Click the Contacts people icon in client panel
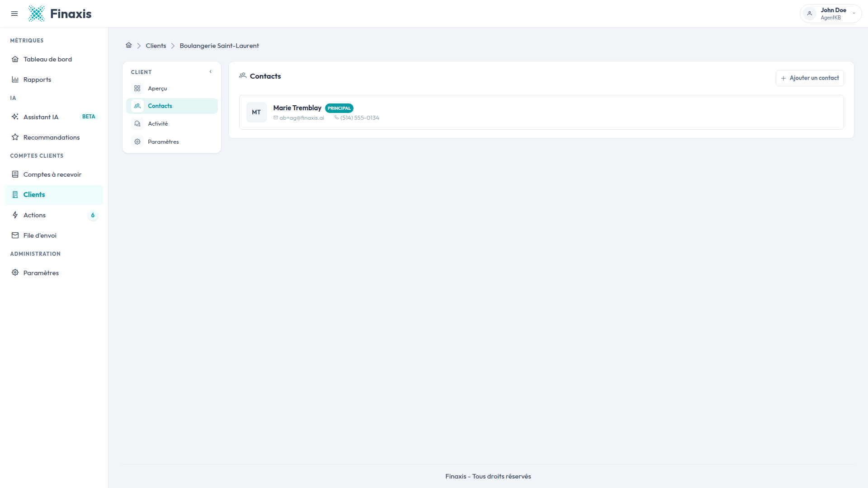Viewport: 868px width, 488px height. pyautogui.click(x=137, y=106)
